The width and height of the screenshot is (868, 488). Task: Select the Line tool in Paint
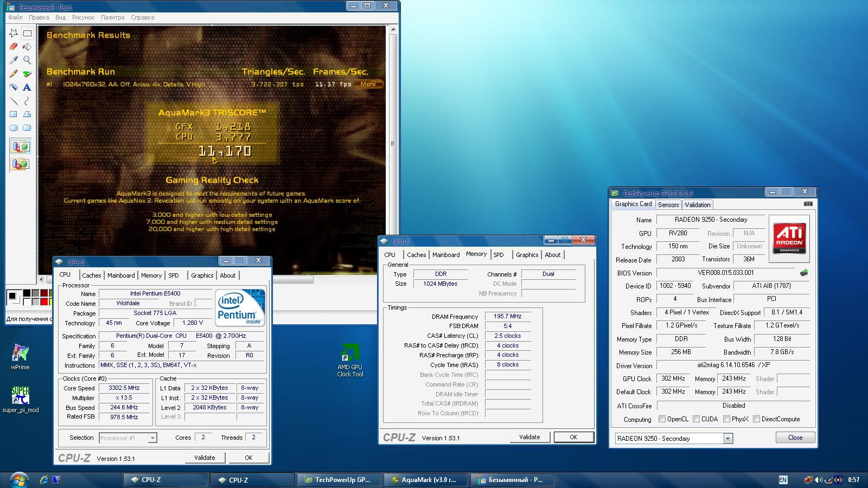pos(14,100)
